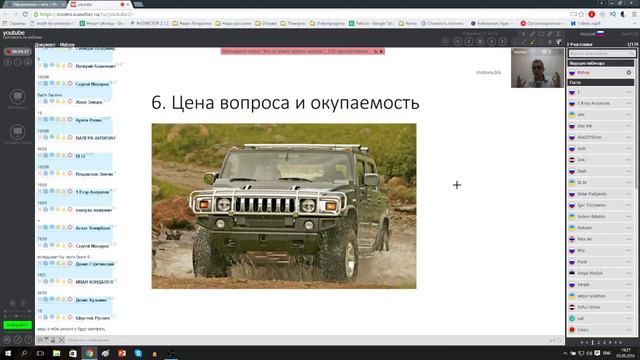Open dash menu beside participant Pavel
Image resolution: width=640 pixels, height=360 pixels.
click(629, 262)
